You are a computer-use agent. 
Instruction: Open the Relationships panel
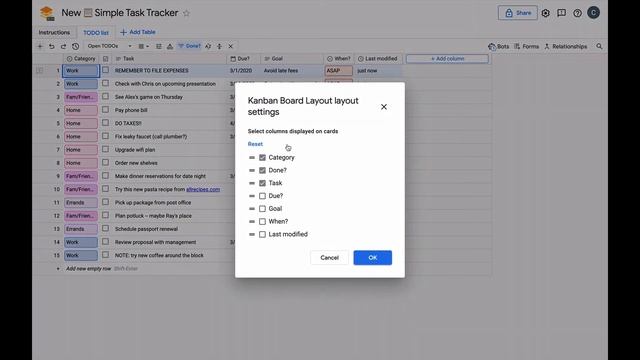[x=565, y=47]
